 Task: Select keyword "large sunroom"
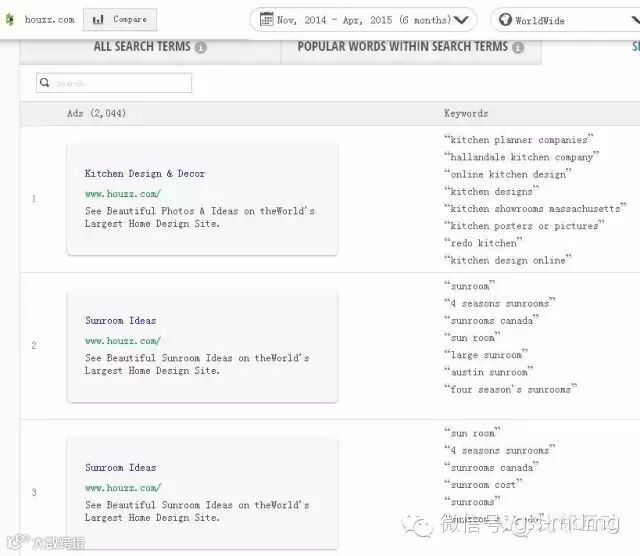[486, 355]
